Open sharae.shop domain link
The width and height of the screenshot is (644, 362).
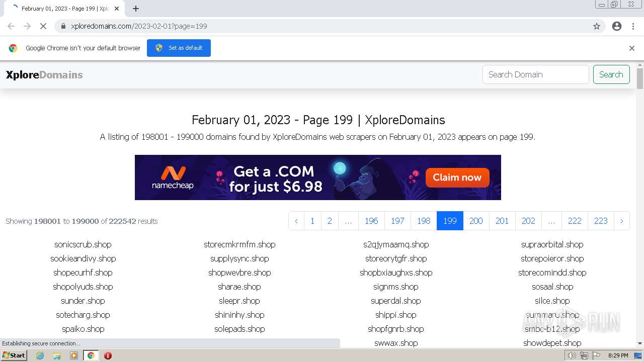tap(239, 287)
